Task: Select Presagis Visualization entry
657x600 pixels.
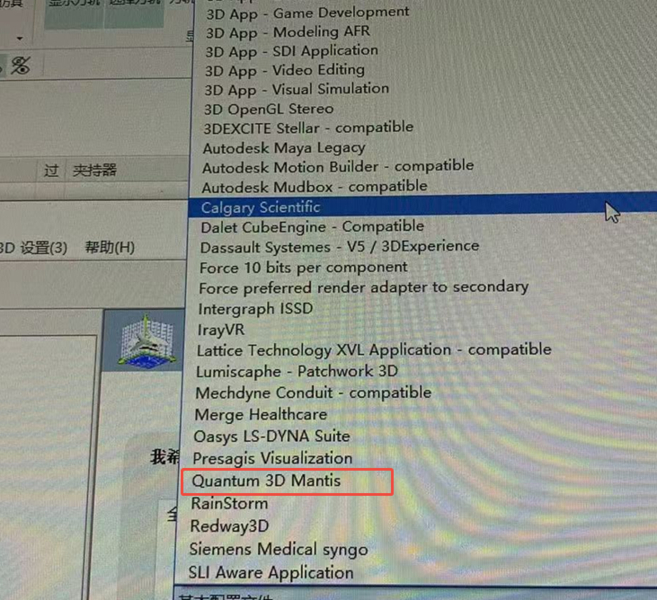Action: coord(272,458)
